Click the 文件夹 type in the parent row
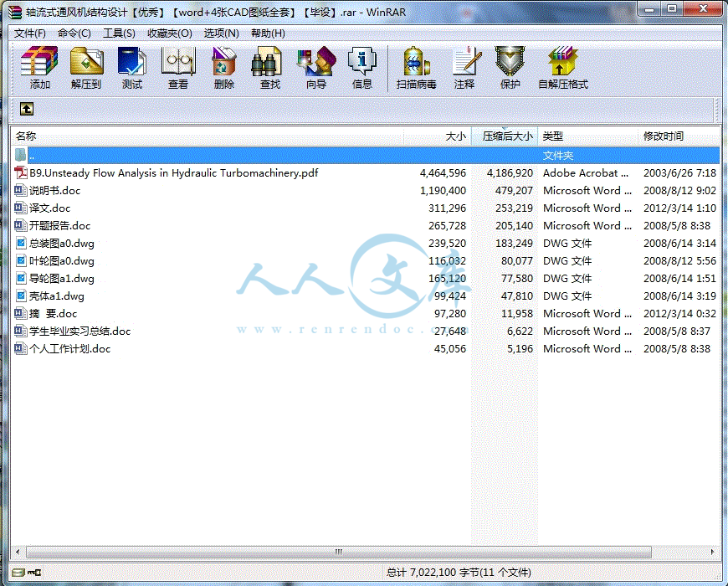The height and width of the screenshot is (586, 728). (x=558, y=155)
